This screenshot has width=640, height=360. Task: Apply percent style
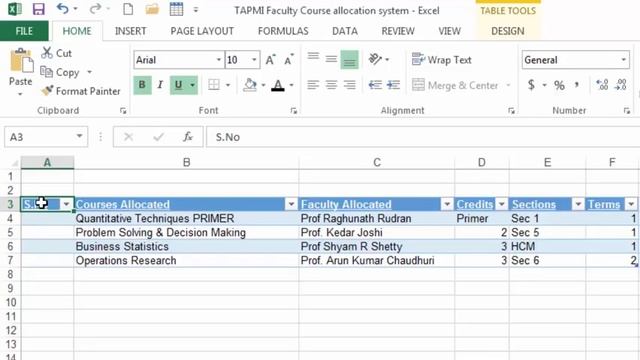pyautogui.click(x=559, y=85)
